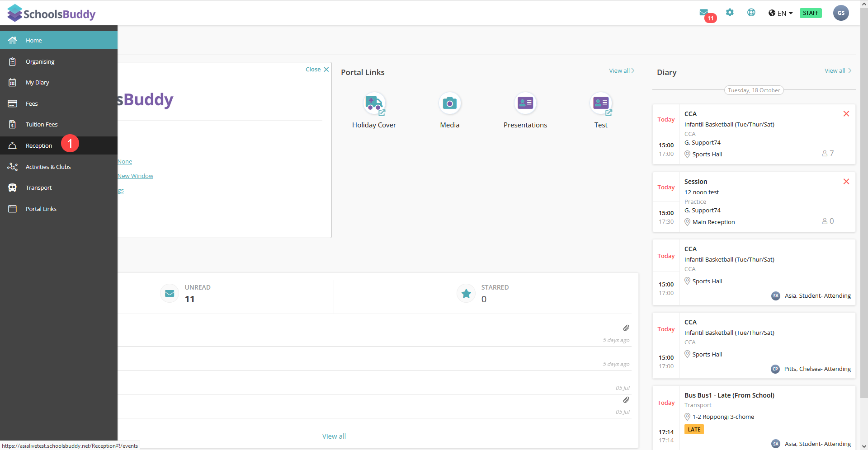Open the Holiday Cover portal link
This screenshot has width=868, height=450.
374,104
